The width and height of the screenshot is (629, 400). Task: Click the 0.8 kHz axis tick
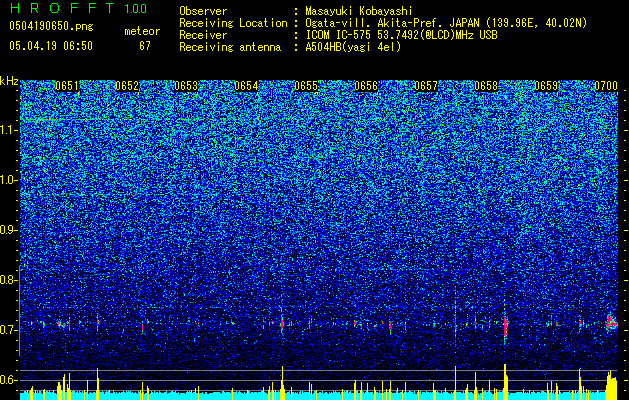click(9, 280)
